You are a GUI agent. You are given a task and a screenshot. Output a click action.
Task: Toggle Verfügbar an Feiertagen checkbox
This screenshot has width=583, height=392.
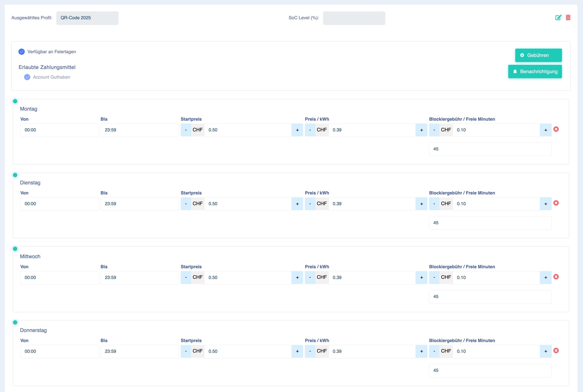pyautogui.click(x=21, y=52)
